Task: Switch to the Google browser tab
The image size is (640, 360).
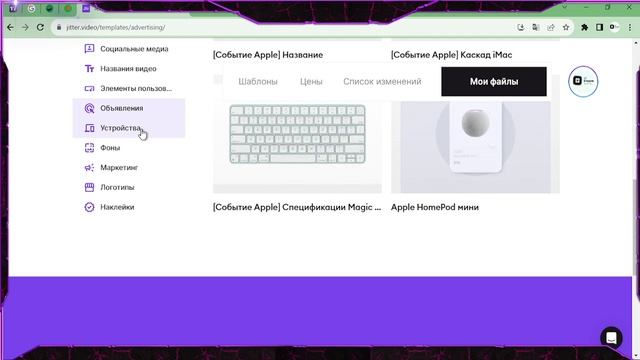Action: (x=31, y=8)
